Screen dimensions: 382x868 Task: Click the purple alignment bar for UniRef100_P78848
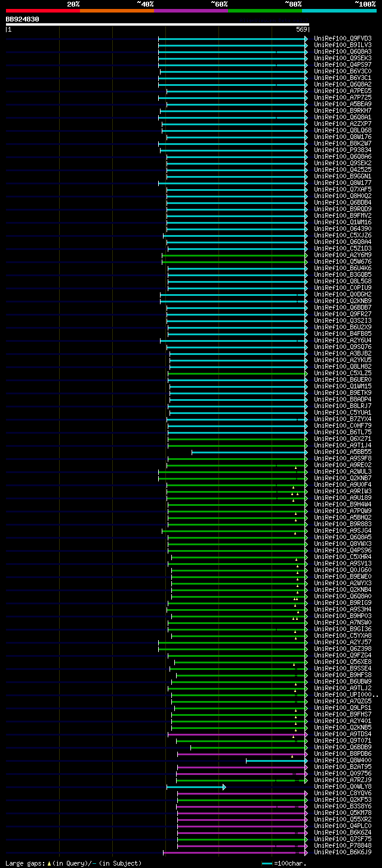pyautogui.click(x=243, y=846)
